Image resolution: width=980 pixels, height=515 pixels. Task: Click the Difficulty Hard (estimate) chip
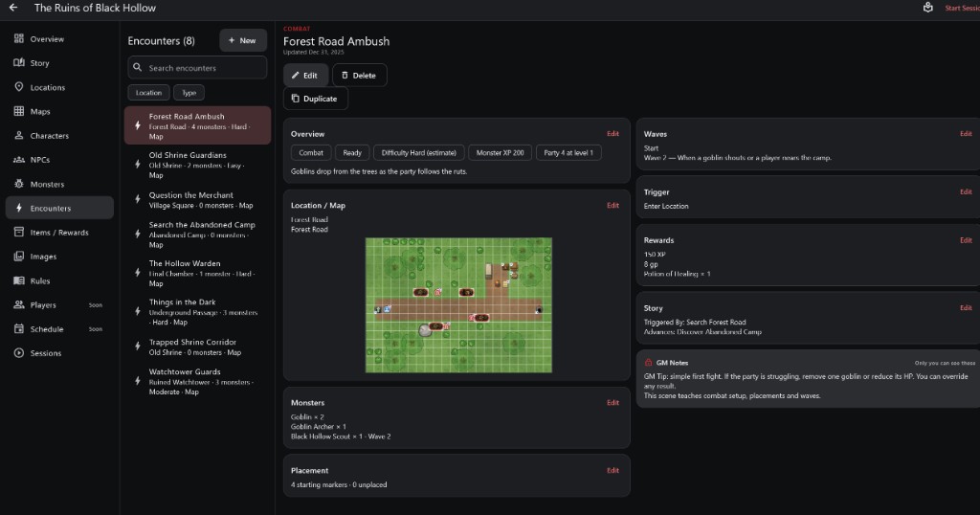coord(419,152)
